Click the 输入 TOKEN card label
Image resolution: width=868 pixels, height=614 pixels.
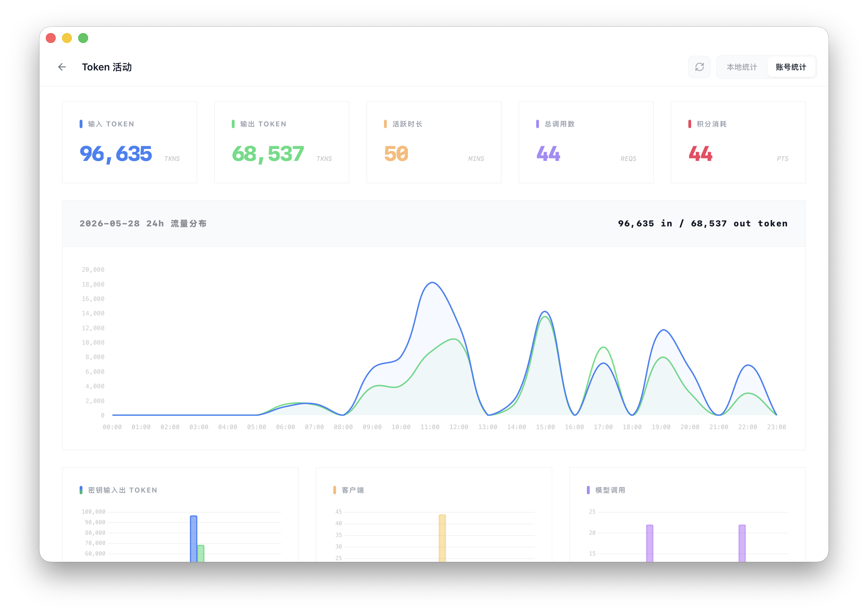pos(111,124)
